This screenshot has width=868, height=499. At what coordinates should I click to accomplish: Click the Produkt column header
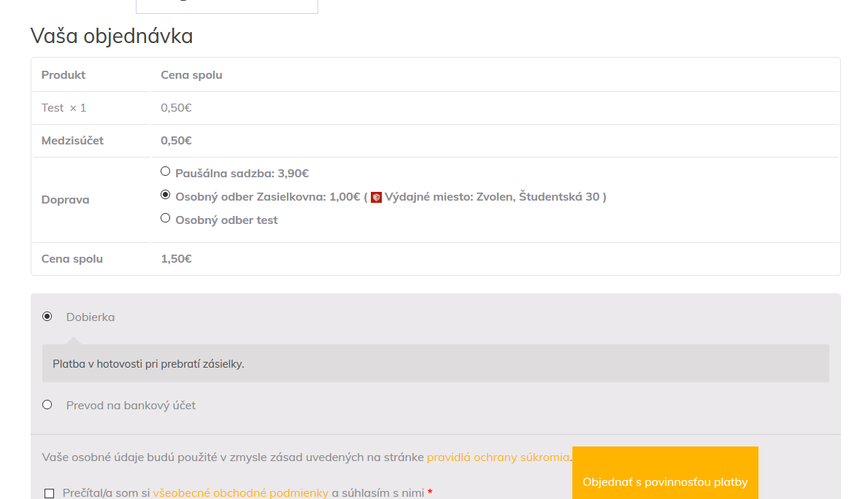coord(63,74)
